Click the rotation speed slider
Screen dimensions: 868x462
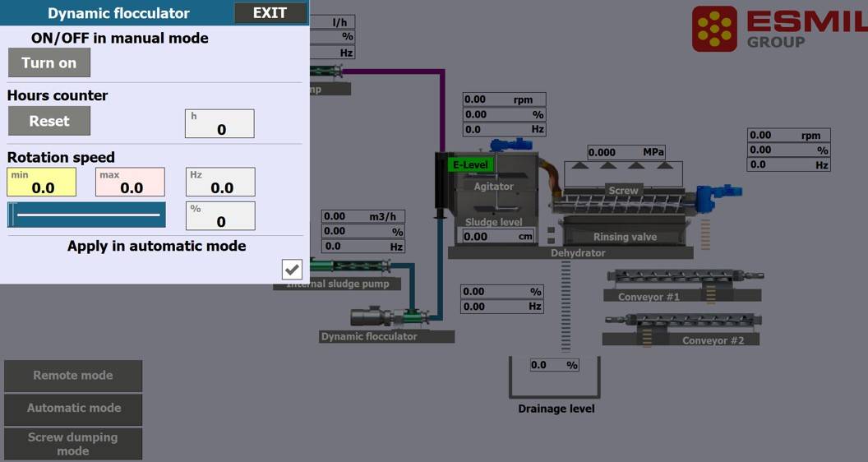(x=86, y=215)
